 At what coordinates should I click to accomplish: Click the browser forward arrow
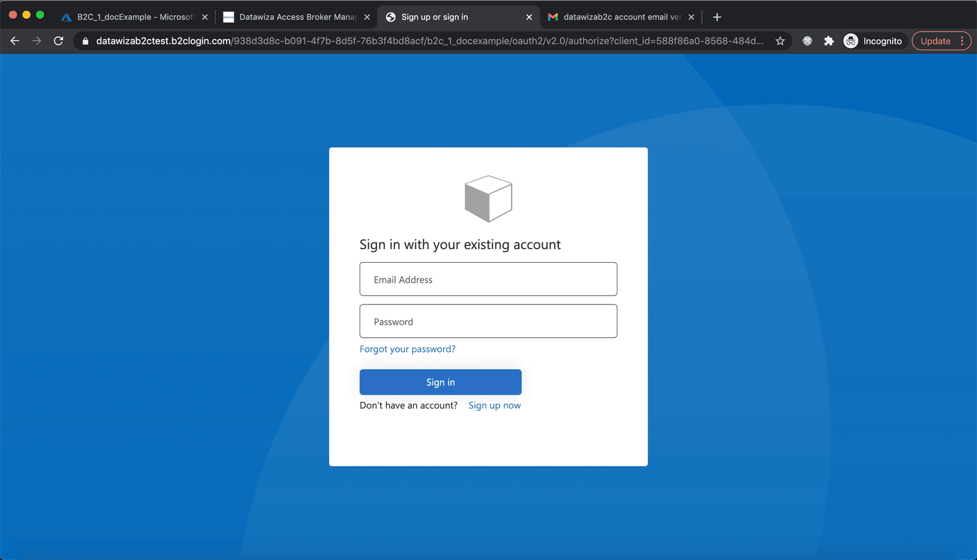tap(37, 41)
